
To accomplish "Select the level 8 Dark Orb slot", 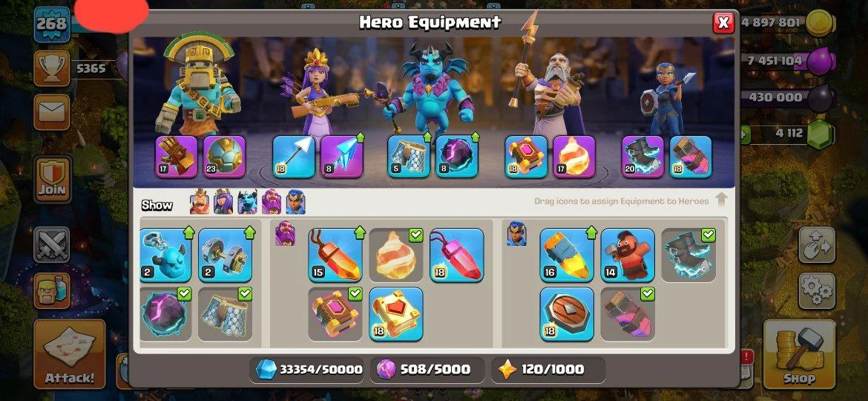I will [x=457, y=157].
